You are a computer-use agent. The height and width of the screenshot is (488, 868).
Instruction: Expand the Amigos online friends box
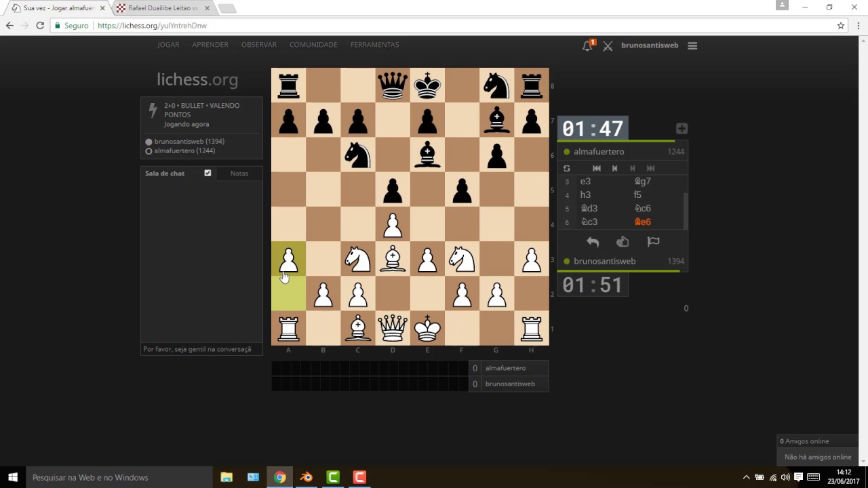817,441
